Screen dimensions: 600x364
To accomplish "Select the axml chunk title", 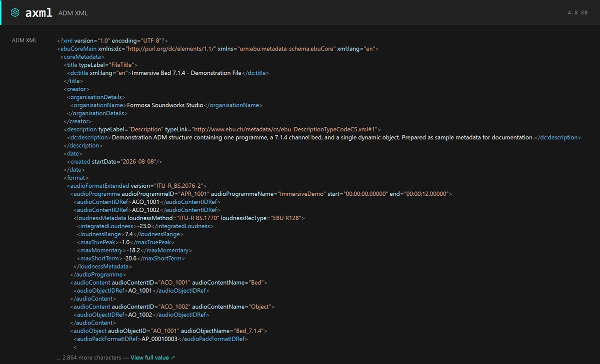I will coord(39,12).
